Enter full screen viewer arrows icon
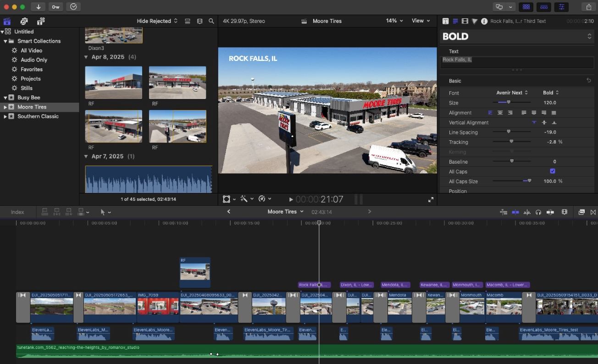The width and height of the screenshot is (598, 364). [431, 199]
